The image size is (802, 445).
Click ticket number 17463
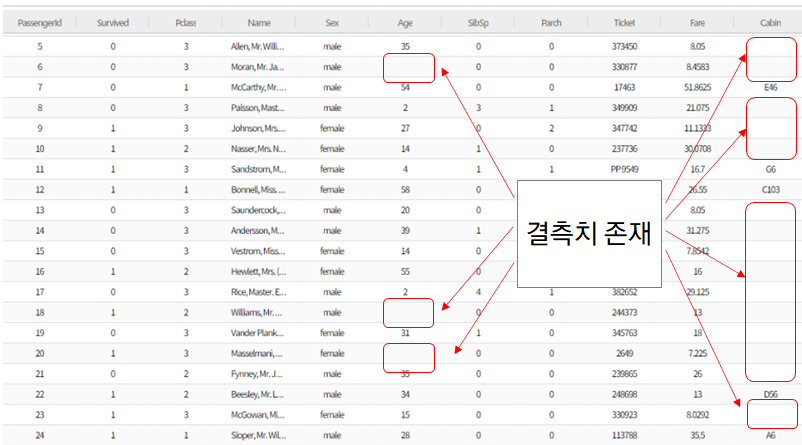pos(625,87)
